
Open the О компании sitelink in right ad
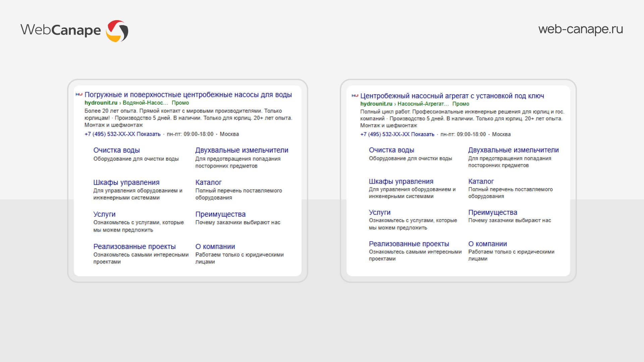(x=487, y=244)
